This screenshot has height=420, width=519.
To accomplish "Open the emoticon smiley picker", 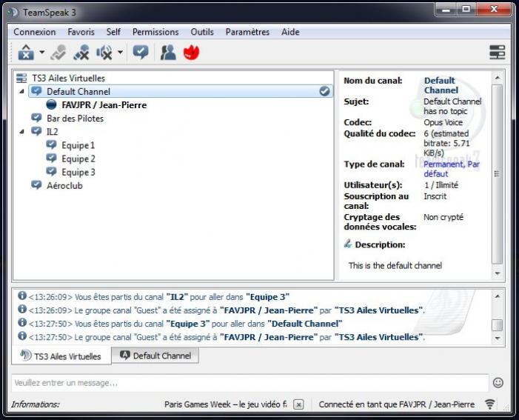I will click(x=498, y=383).
